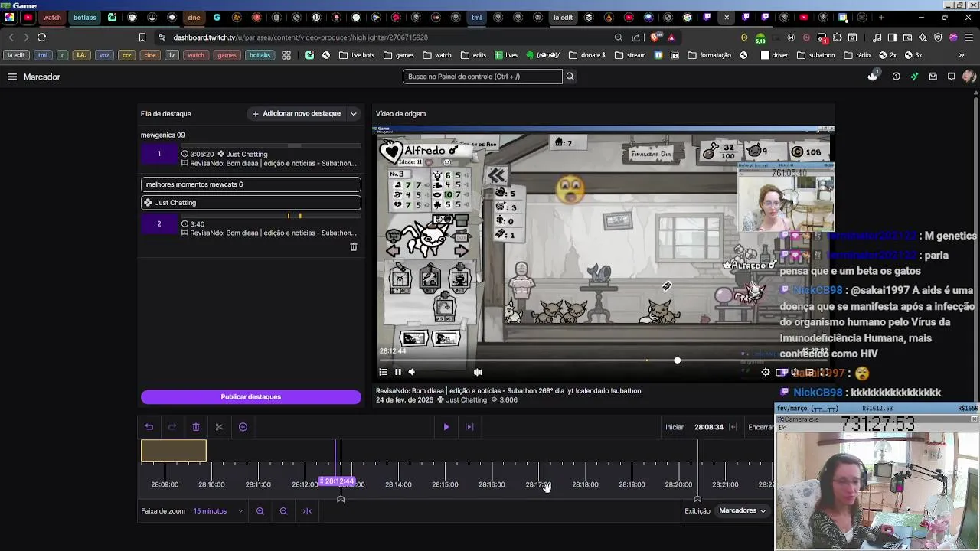
Task: Focus the Busca no Painel de controle field
Action: pyautogui.click(x=482, y=77)
